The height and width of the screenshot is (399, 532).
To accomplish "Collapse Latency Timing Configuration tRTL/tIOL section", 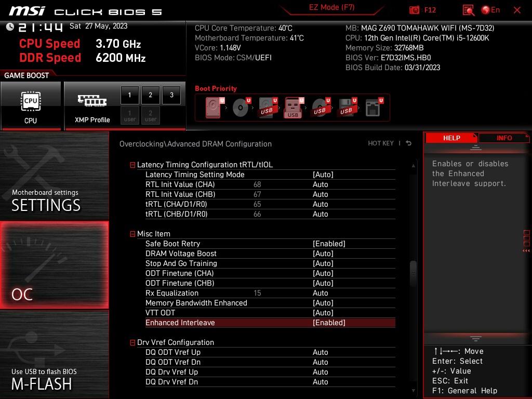I will coord(132,165).
